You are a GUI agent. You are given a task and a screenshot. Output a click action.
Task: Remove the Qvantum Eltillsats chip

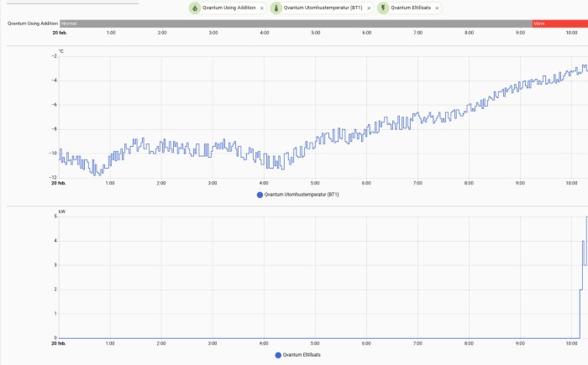tap(437, 8)
